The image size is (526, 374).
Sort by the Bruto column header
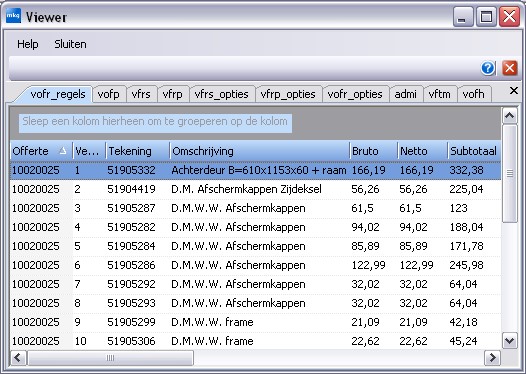[x=373, y=151]
